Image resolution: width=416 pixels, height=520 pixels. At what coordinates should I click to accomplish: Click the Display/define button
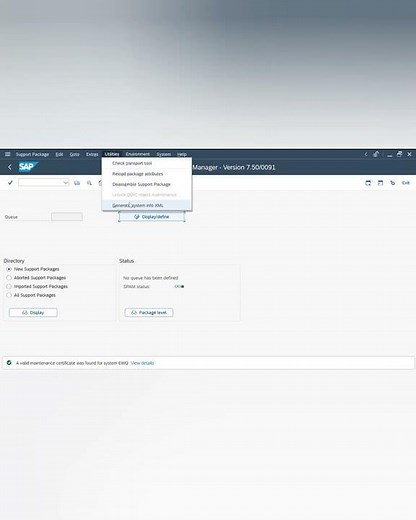tap(152, 217)
